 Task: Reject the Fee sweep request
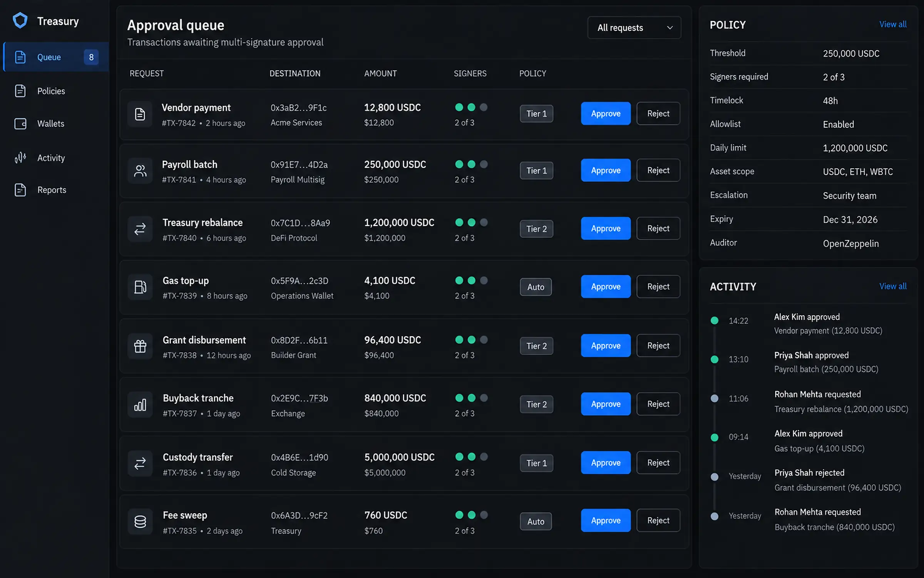(658, 520)
